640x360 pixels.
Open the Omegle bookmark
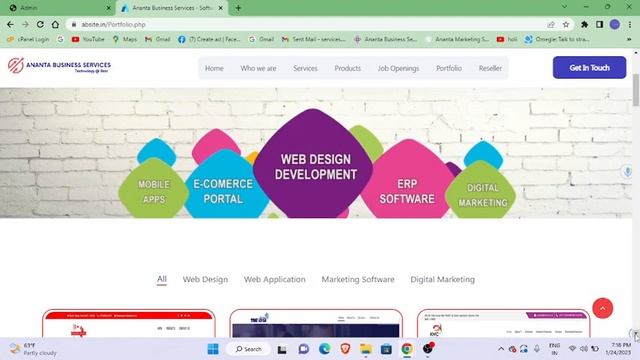[557, 39]
